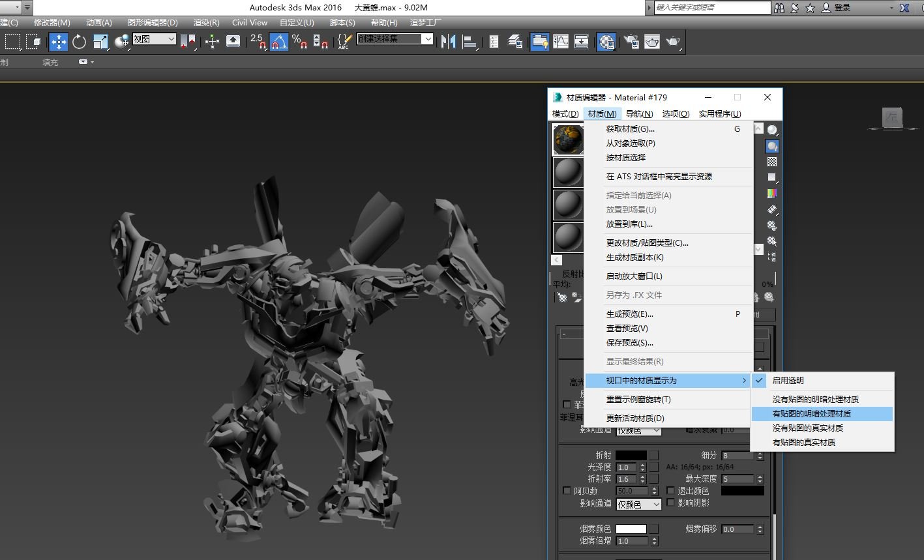Enable the checkered Background in the sample slot
Viewport: 924px width, 560px height.
772,161
